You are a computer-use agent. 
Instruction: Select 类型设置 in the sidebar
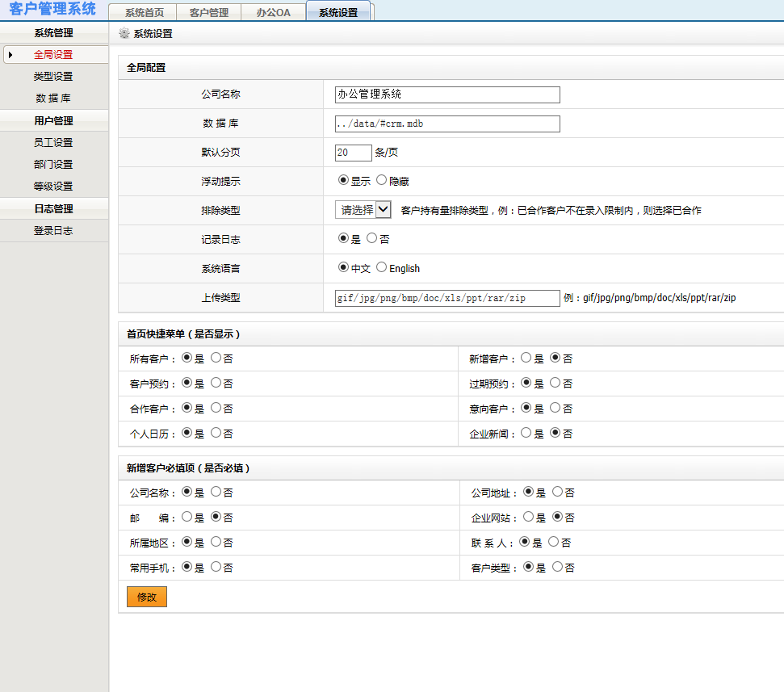click(53, 76)
